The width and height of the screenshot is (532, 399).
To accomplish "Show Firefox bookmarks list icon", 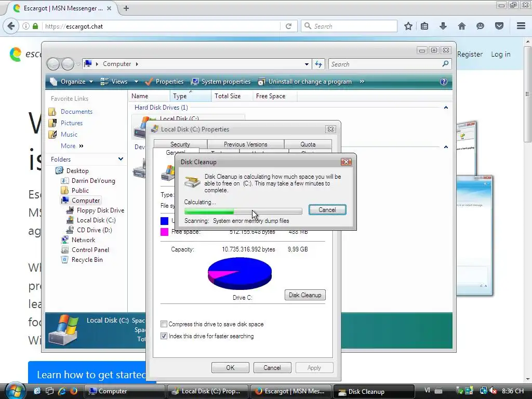I will tap(424, 26).
